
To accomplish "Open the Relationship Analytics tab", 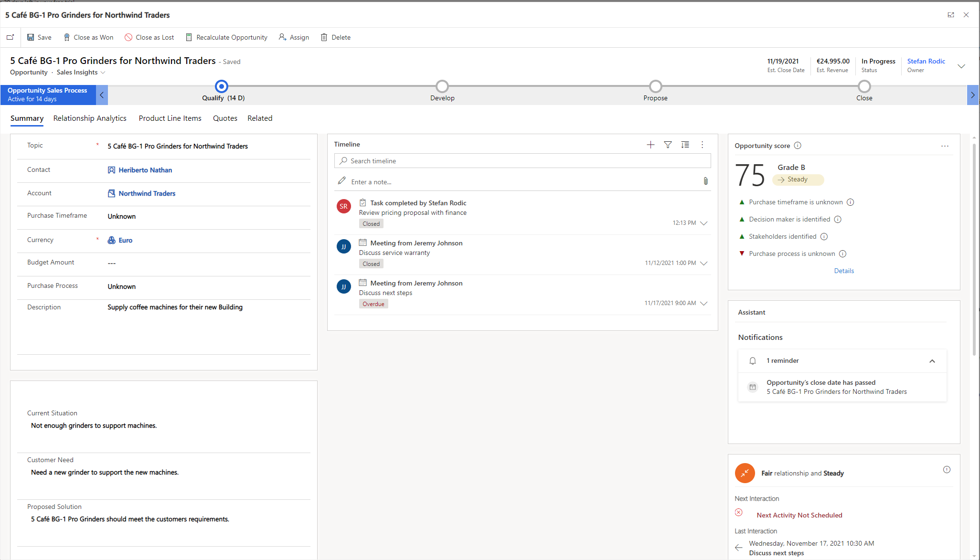I will click(90, 118).
